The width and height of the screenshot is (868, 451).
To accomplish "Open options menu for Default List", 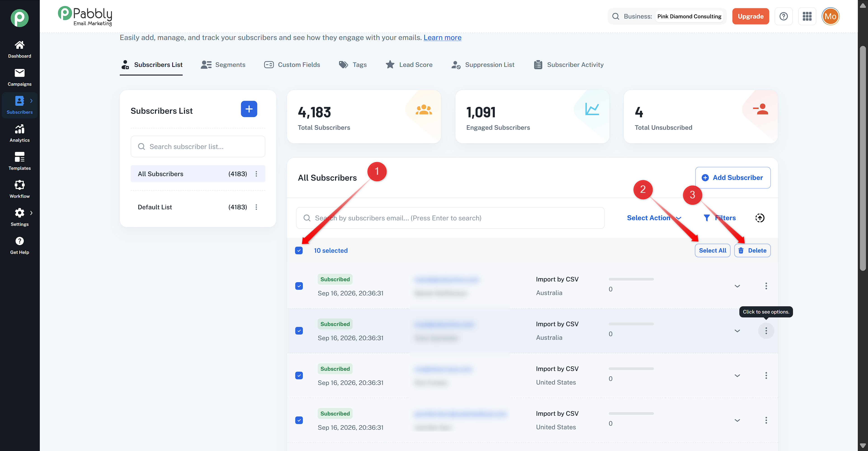I will click(x=256, y=207).
